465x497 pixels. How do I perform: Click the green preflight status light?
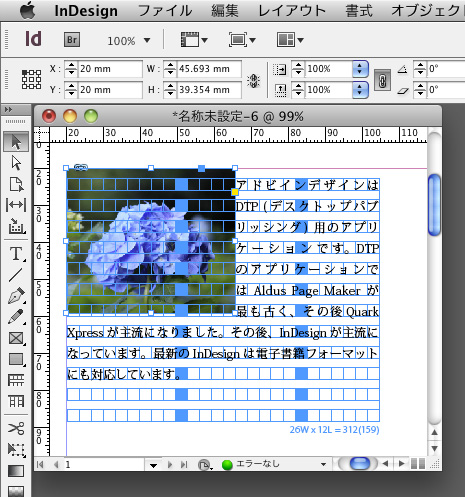tap(227, 465)
